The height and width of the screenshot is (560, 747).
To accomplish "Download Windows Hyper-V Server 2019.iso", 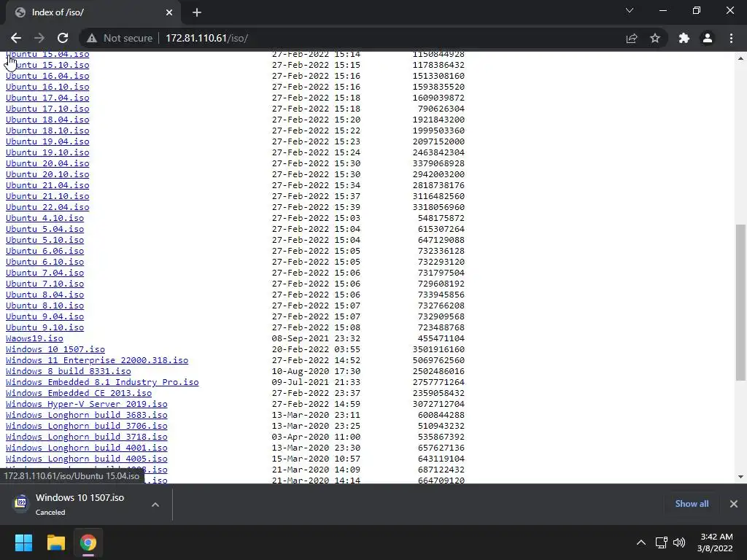I will (86, 404).
